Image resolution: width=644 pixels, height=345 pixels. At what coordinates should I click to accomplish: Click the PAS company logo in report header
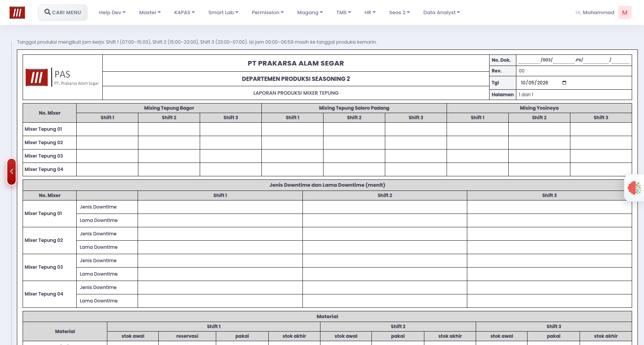tap(62, 77)
